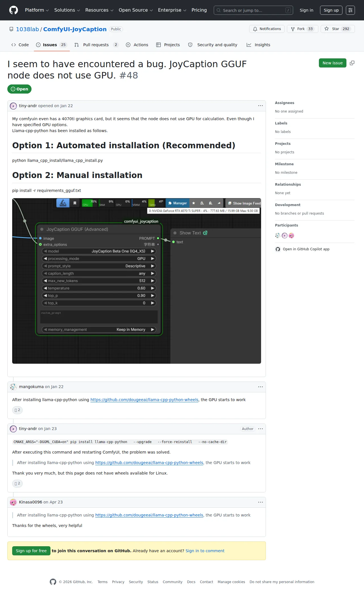The width and height of the screenshot is (364, 597).
Task: Click the Sign in link in header
Action: 306,10
